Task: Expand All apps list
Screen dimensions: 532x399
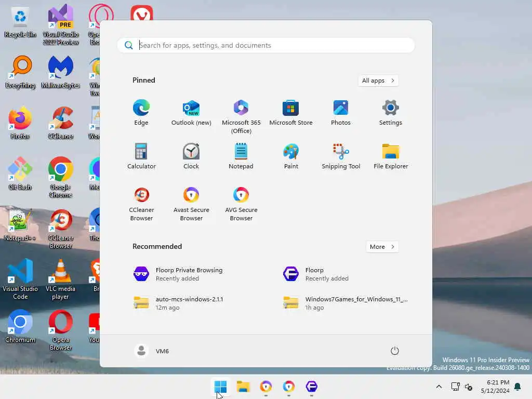Action: coord(378,81)
